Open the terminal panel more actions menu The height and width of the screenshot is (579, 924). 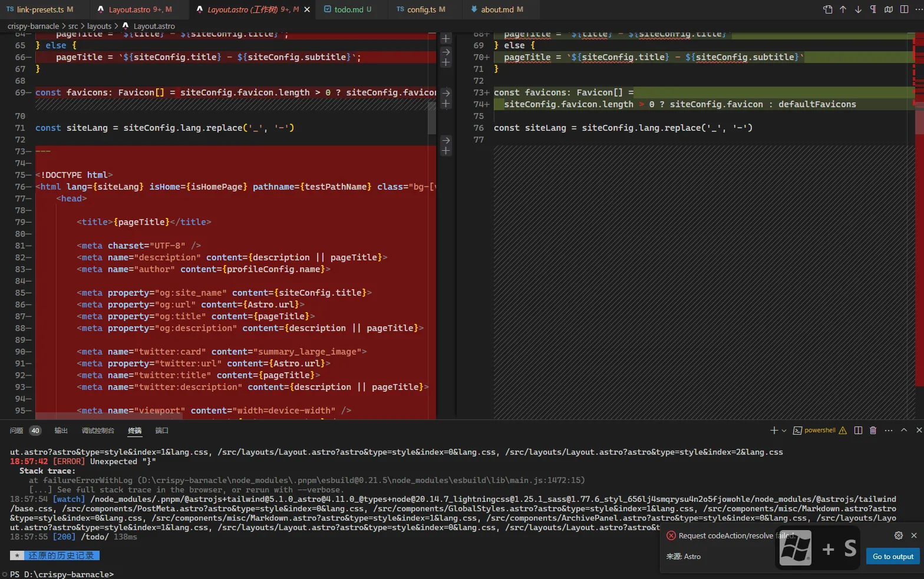889,431
